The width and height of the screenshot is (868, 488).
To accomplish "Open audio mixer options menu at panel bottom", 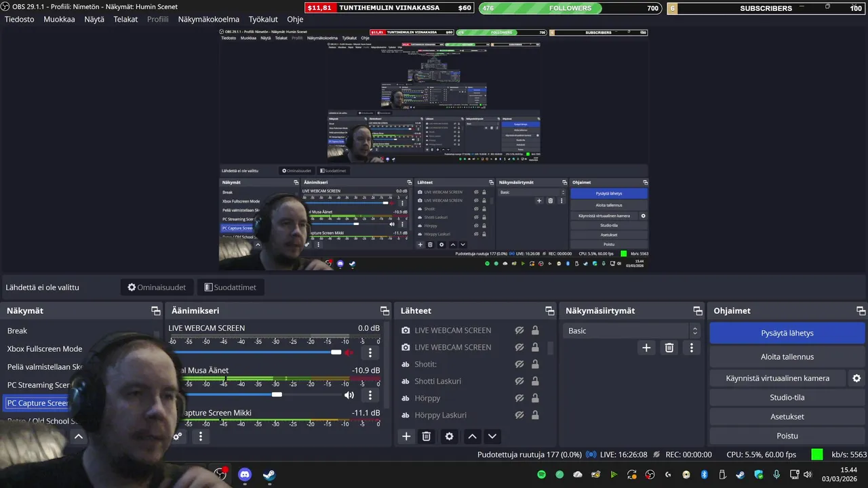I will coord(201,436).
